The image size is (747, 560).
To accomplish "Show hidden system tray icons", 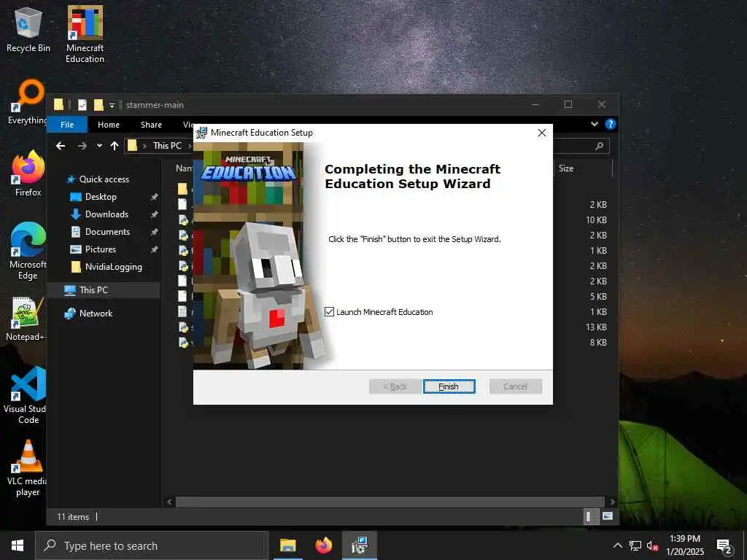I will click(617, 545).
